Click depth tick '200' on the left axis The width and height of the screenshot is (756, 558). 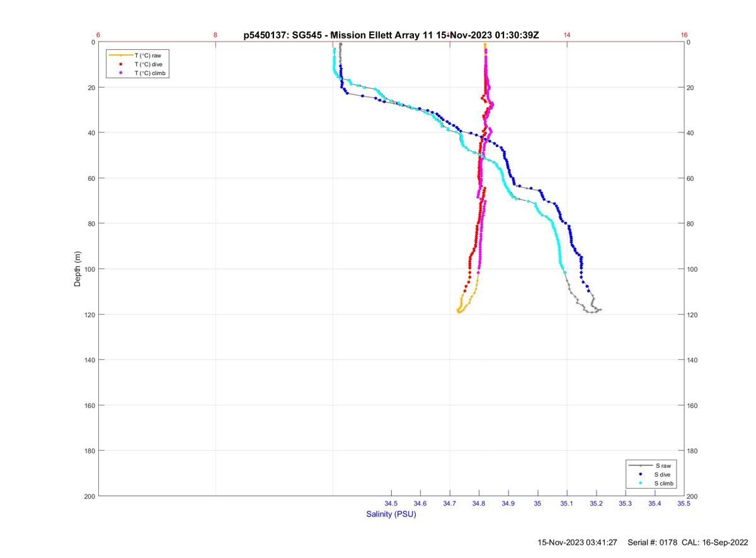coord(89,496)
